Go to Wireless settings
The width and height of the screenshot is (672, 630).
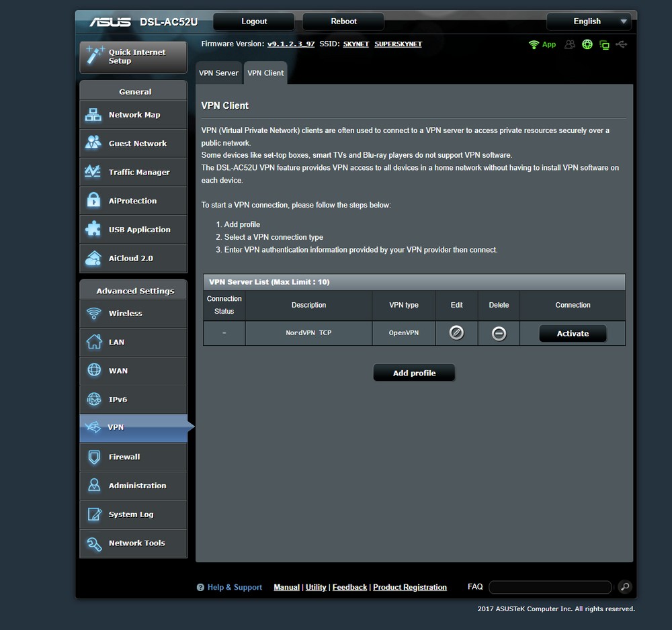133,314
